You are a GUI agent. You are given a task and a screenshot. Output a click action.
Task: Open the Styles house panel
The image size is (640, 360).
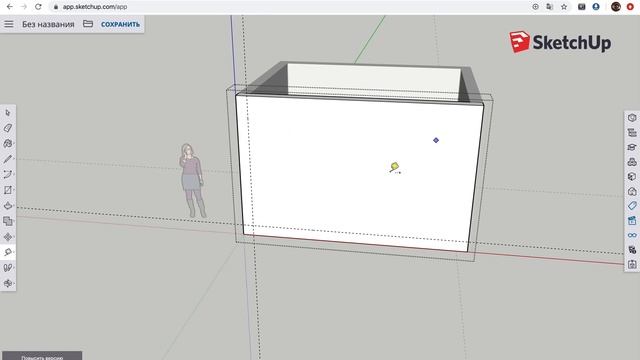tap(632, 191)
